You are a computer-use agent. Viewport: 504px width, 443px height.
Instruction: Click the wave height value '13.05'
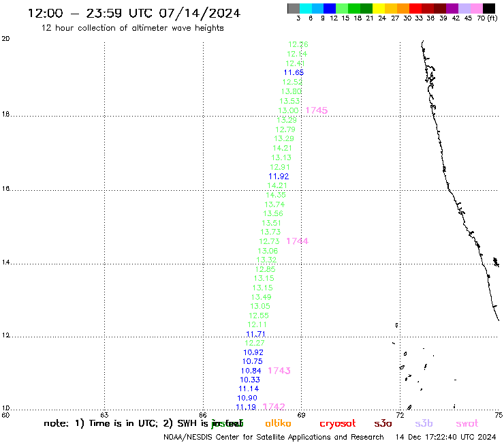point(260,306)
